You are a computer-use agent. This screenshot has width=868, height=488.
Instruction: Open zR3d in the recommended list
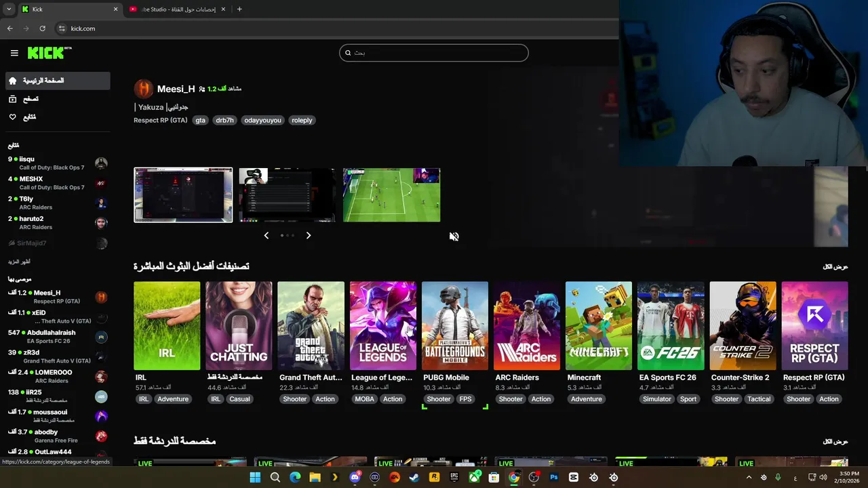[58, 357]
